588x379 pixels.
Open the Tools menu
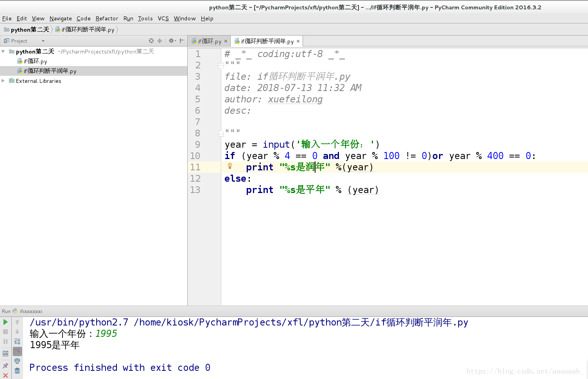tap(145, 18)
